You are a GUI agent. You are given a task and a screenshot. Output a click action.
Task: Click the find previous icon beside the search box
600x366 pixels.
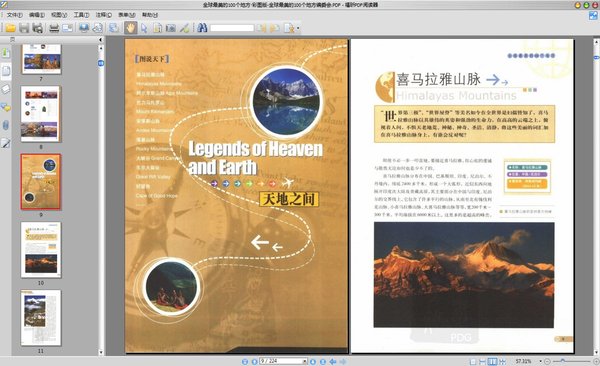pos(262,28)
